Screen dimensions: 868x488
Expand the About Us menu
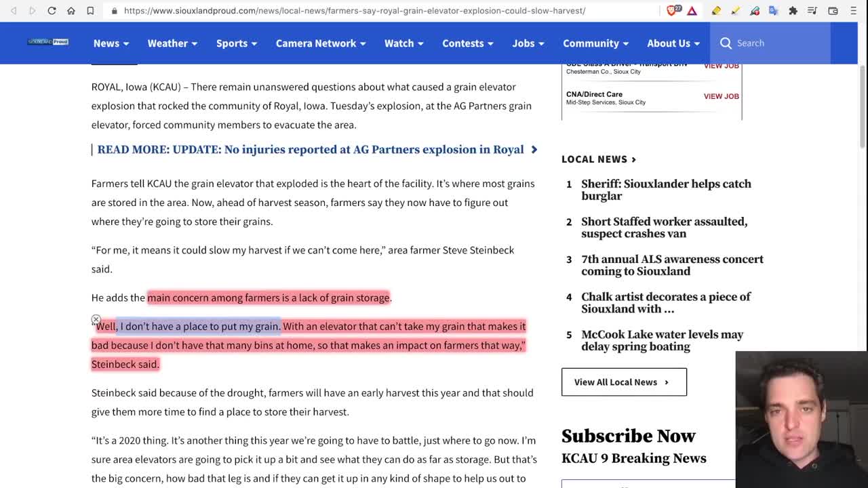click(673, 43)
